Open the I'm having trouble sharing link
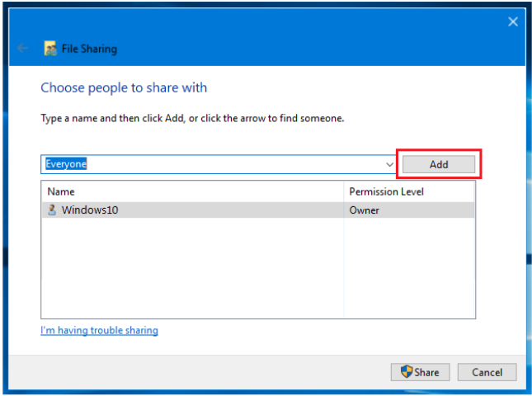This screenshot has height=396, width=532. pos(100,330)
